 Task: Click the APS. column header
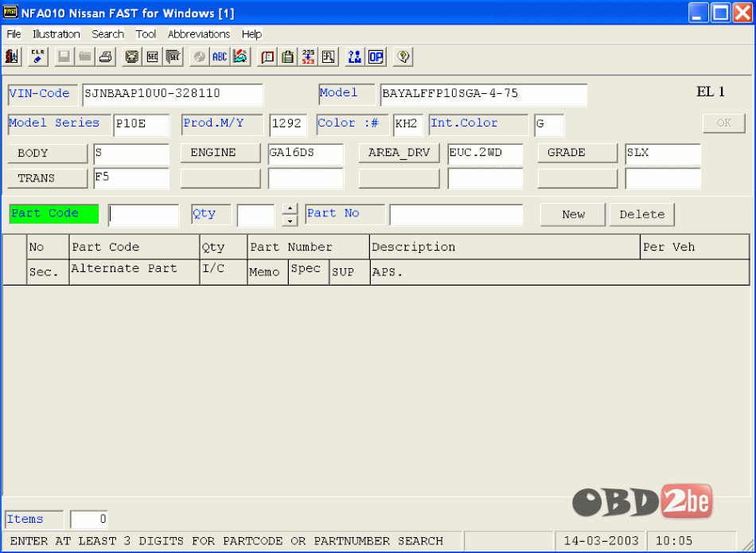pyautogui.click(x=559, y=272)
